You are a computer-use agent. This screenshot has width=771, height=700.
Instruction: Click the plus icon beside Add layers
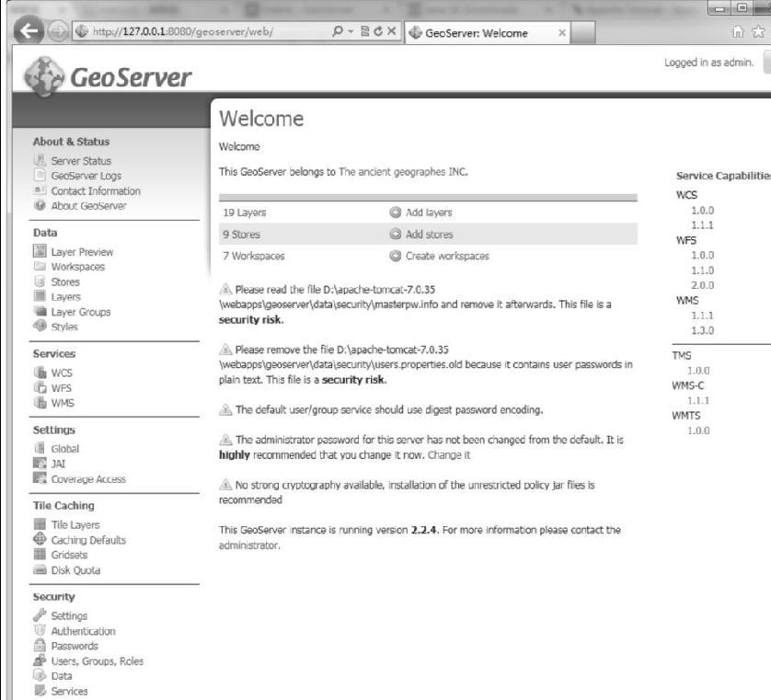(x=396, y=212)
